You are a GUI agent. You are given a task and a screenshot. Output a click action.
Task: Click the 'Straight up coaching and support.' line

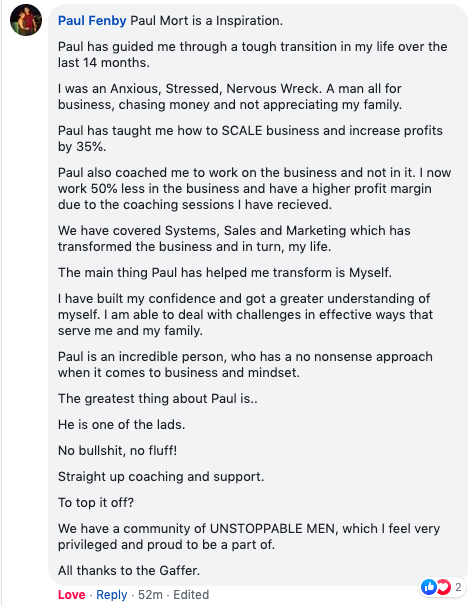point(161,477)
